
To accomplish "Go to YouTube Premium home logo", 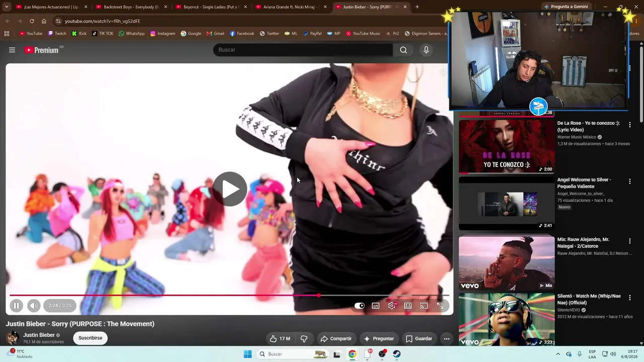I will click(41, 50).
